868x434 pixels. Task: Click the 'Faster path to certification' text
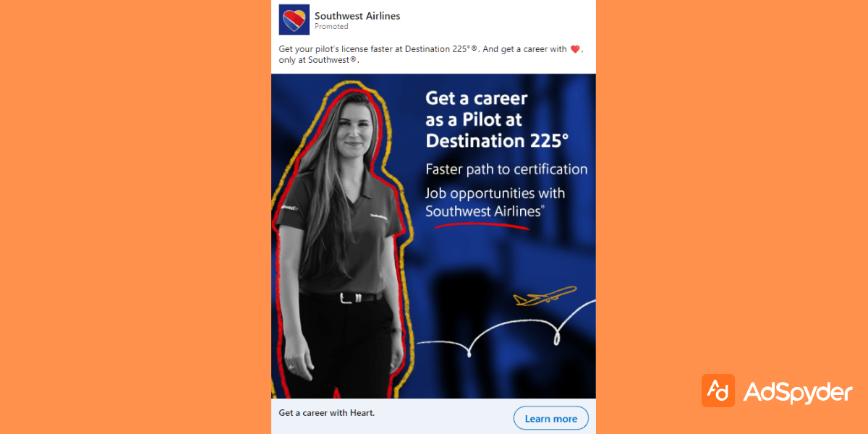click(x=506, y=170)
